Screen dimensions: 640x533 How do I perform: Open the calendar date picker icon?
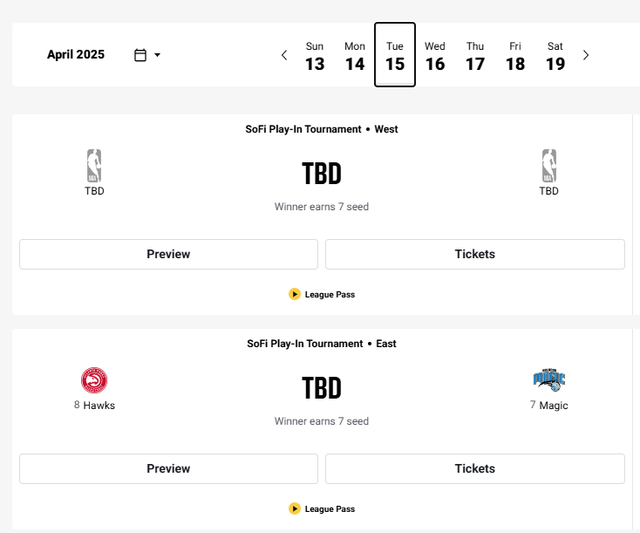point(140,55)
